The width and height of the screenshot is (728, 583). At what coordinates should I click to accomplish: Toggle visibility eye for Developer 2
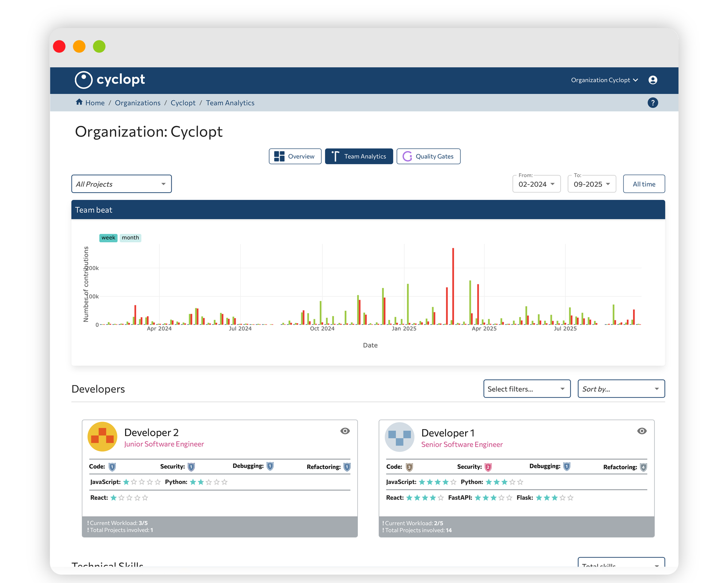coord(345,431)
